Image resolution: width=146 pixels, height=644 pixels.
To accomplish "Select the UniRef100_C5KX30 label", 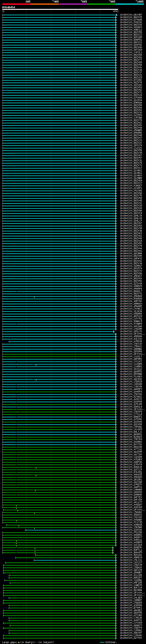I will tap(131, 344).
